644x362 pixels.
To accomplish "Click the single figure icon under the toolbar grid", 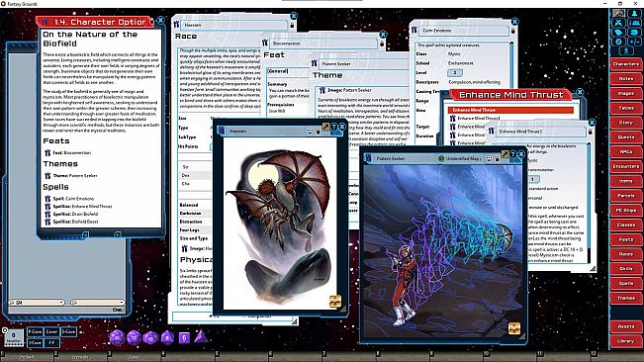I will [626, 51].
